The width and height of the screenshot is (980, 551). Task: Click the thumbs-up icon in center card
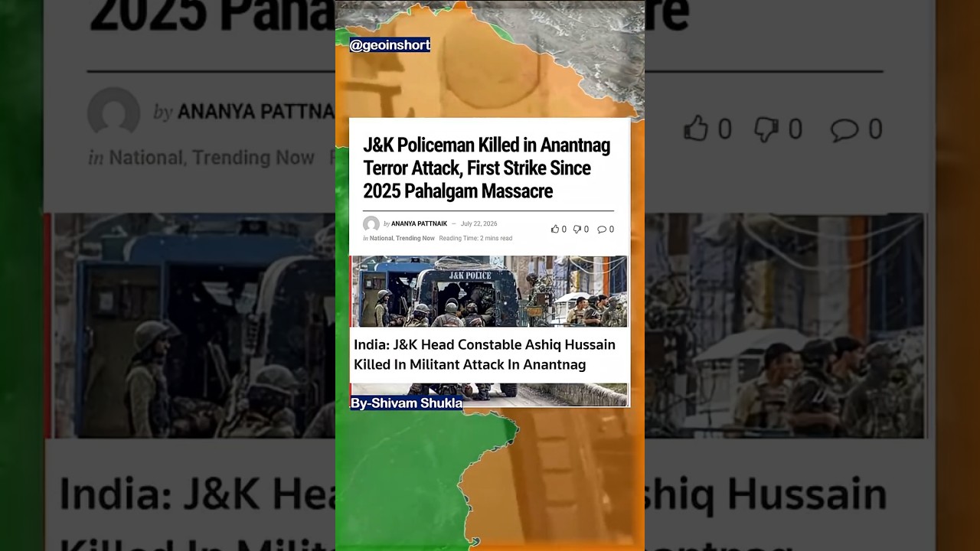click(x=555, y=229)
